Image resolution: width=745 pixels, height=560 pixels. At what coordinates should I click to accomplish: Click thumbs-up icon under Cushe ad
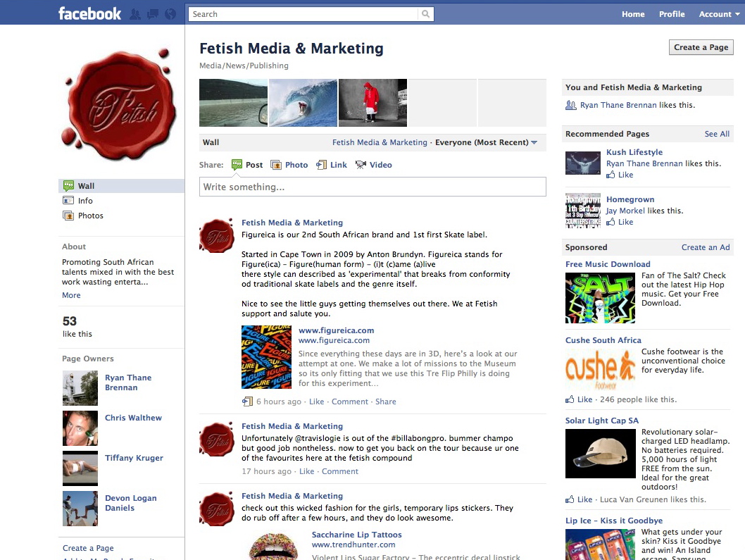click(570, 399)
